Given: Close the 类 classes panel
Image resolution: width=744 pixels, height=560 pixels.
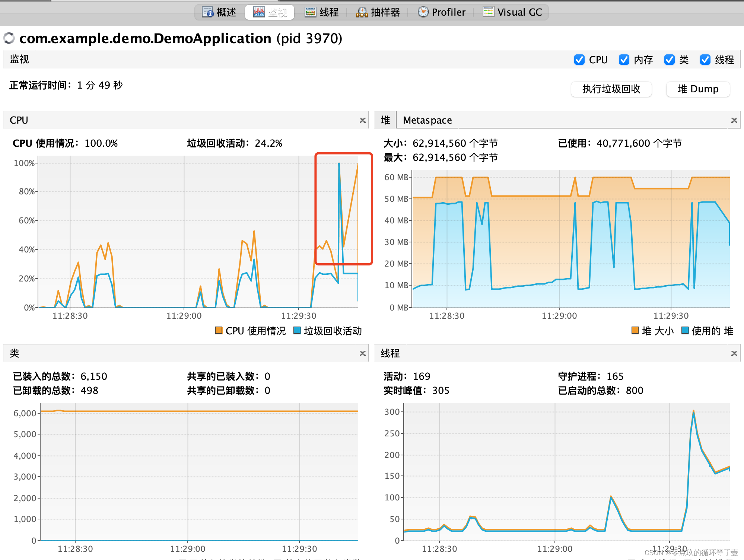Looking at the screenshot, I should [x=363, y=353].
